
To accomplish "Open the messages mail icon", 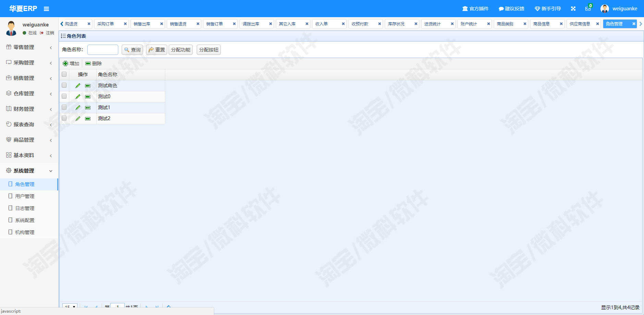I will pyautogui.click(x=588, y=9).
